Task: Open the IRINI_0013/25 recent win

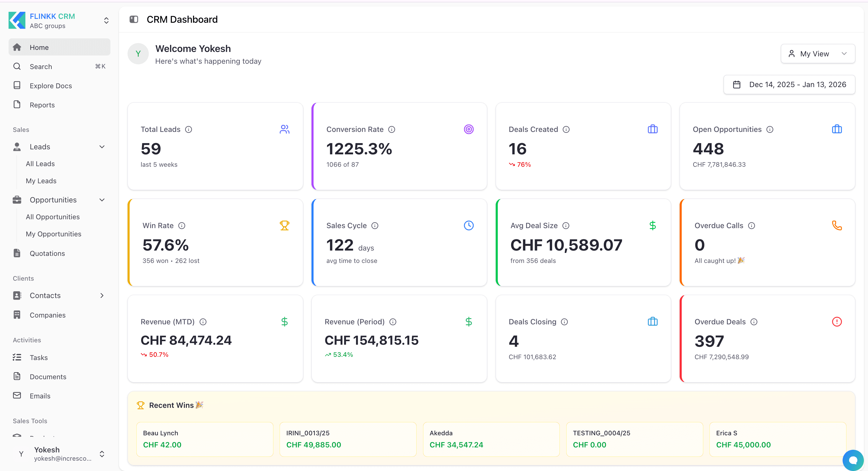Action: pyautogui.click(x=348, y=439)
